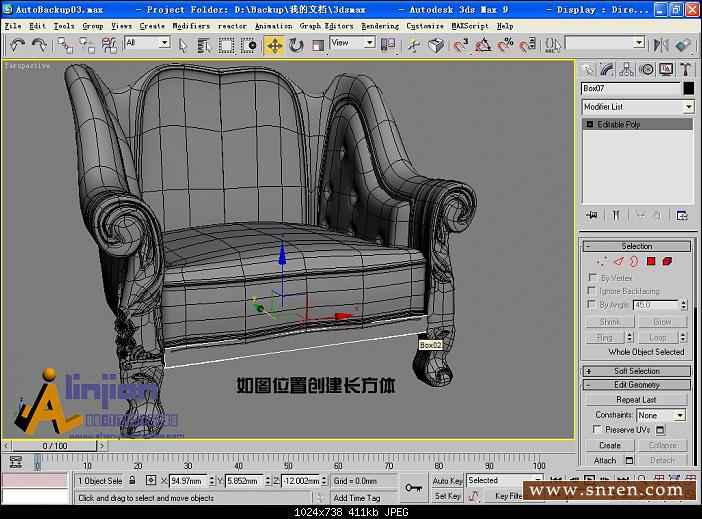Switch to the Hierarchy panel tab
The image size is (702, 519).
click(x=626, y=69)
